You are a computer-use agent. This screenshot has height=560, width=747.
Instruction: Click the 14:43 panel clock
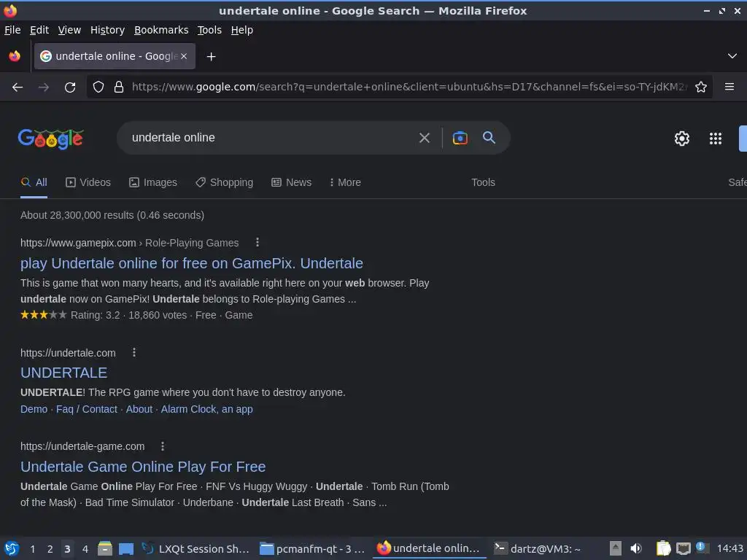[x=729, y=548]
